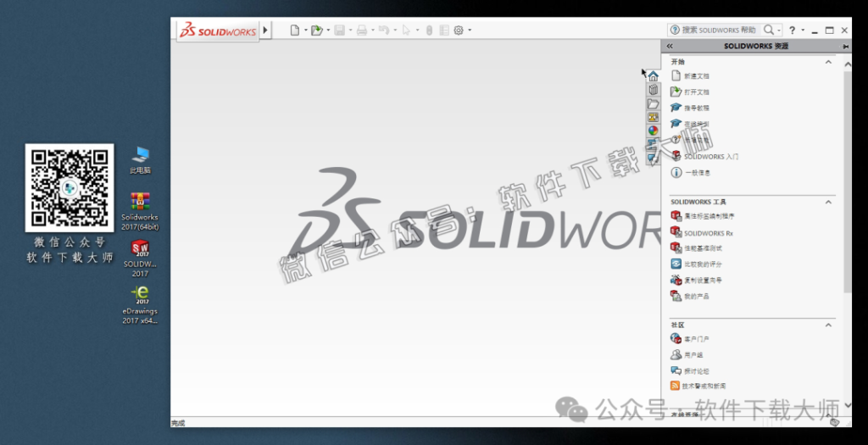Expand the Help dropdown arrow
868x445 pixels.
pyautogui.click(x=803, y=30)
